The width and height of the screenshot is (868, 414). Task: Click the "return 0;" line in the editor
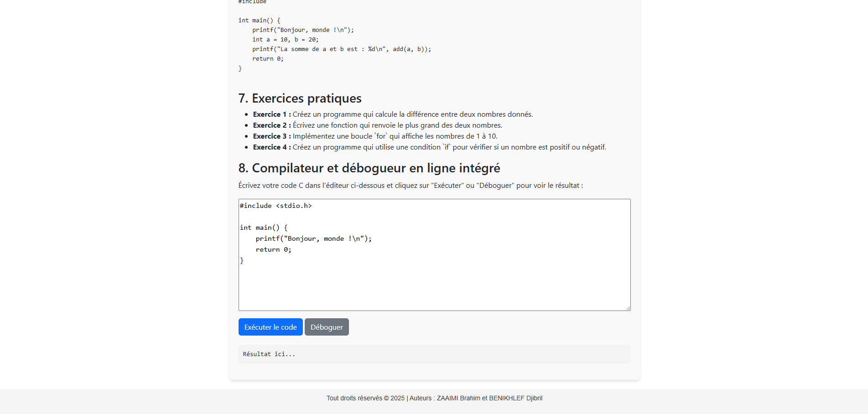tap(273, 249)
